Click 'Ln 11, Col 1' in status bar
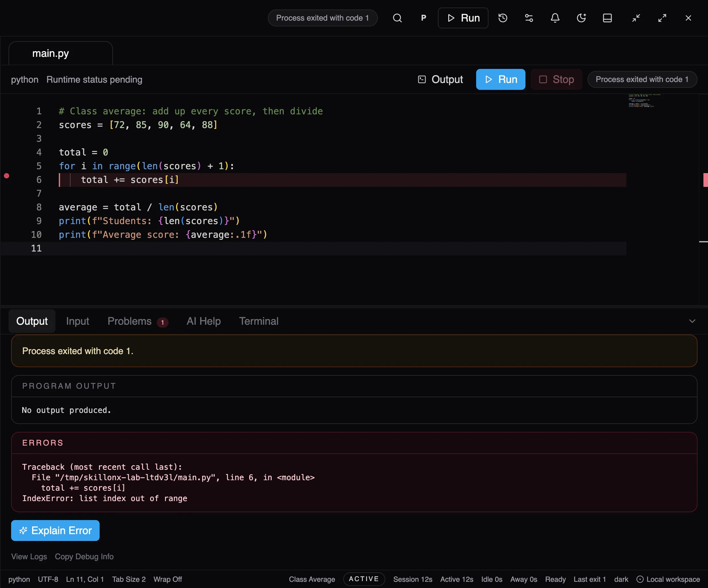 (85, 579)
